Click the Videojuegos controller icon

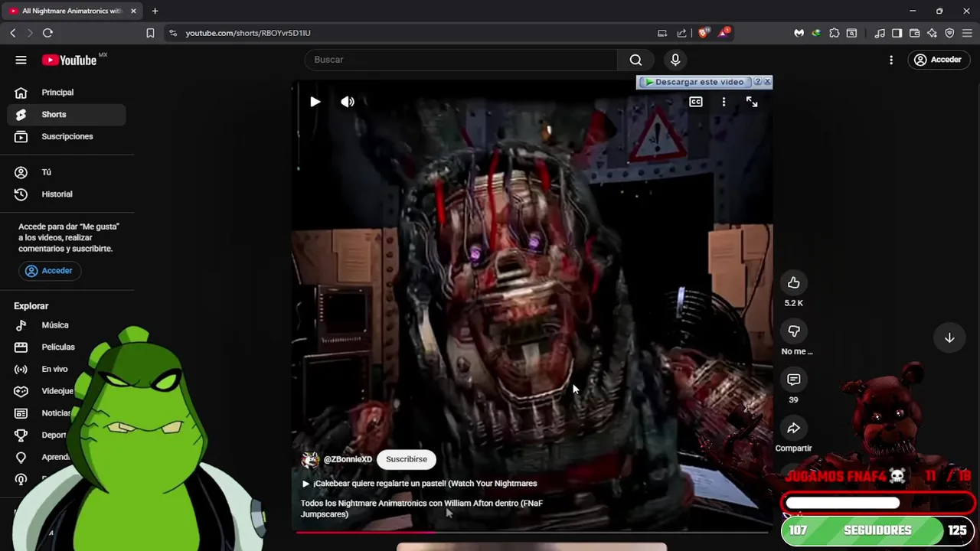tap(21, 391)
